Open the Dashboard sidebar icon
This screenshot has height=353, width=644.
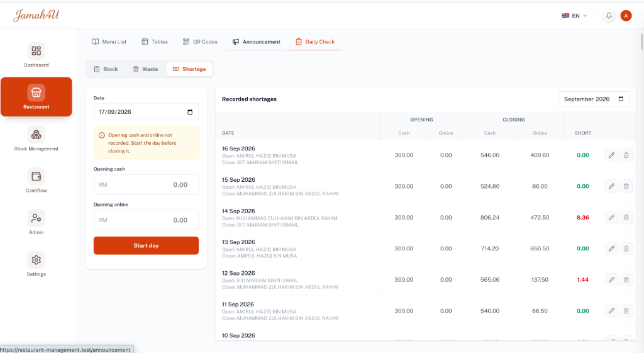click(x=36, y=51)
